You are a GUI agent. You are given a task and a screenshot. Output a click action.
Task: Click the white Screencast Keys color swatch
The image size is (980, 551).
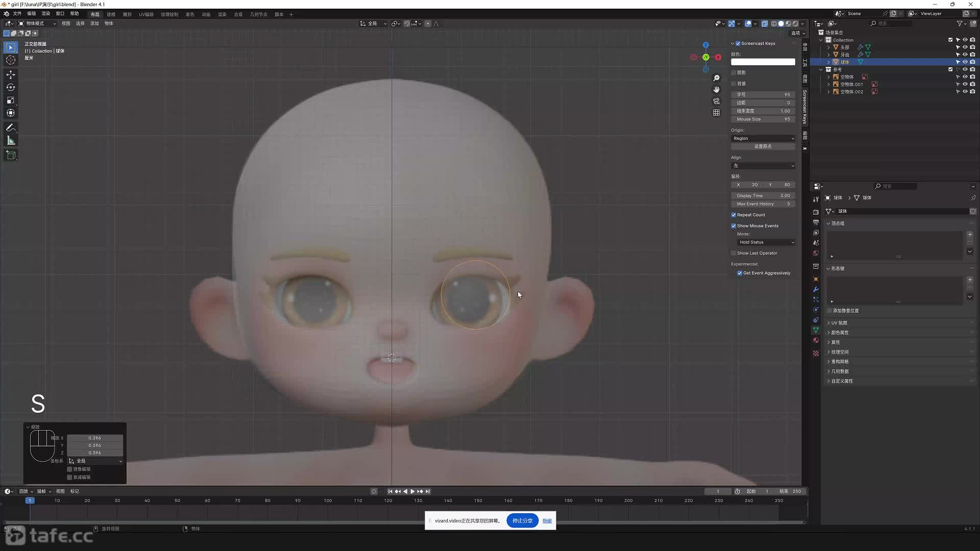click(x=763, y=62)
